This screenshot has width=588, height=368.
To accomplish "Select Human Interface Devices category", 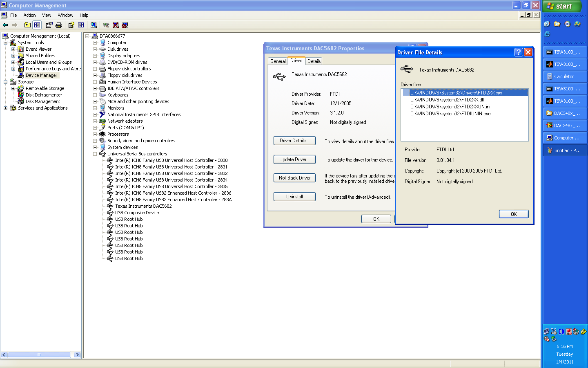I will (x=132, y=82).
